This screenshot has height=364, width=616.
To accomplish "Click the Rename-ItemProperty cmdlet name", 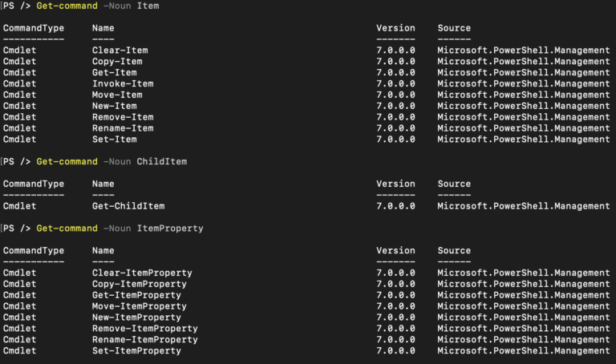I will pyautogui.click(x=145, y=340).
